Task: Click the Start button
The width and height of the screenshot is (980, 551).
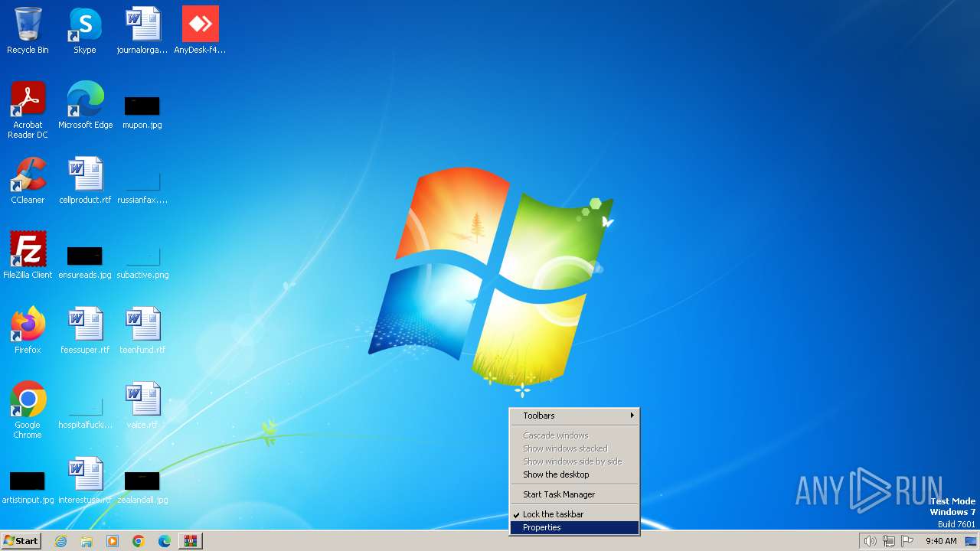Action: tap(21, 541)
